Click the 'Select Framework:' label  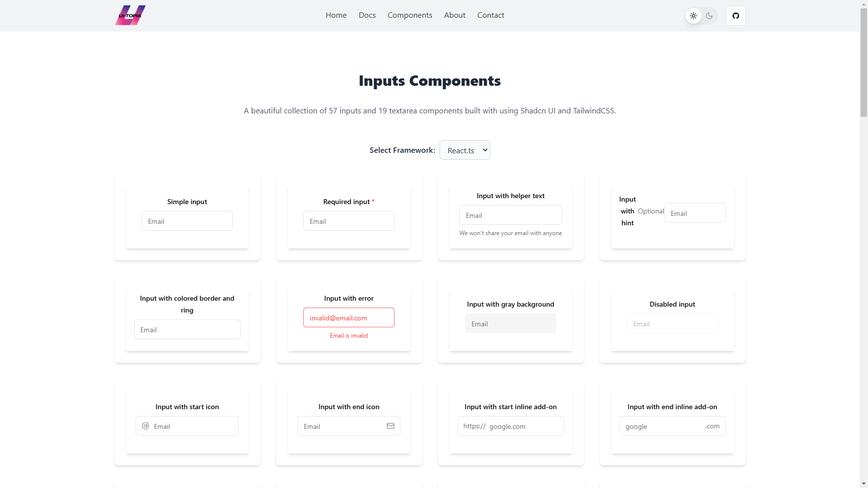click(402, 150)
